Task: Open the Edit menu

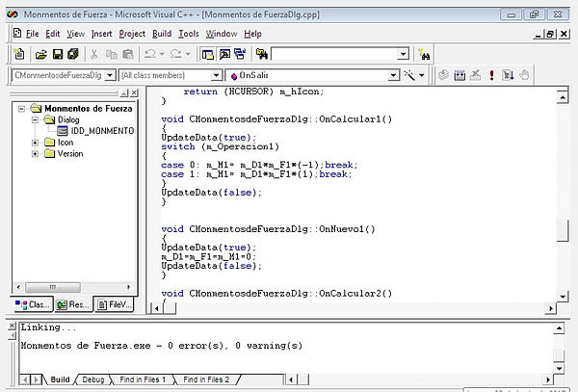Action: (53, 34)
